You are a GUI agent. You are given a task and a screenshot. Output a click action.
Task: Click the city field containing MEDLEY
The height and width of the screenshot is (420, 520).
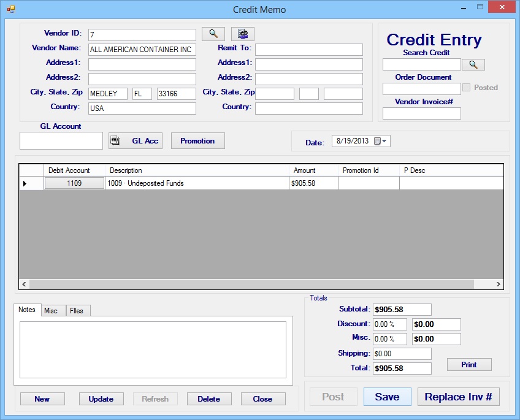coord(108,94)
